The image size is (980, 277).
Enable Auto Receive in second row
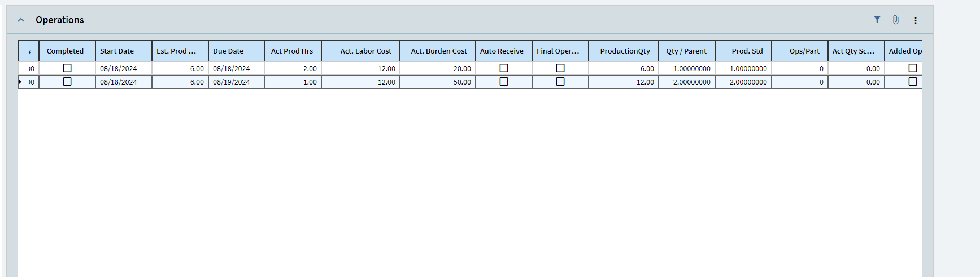tap(504, 82)
